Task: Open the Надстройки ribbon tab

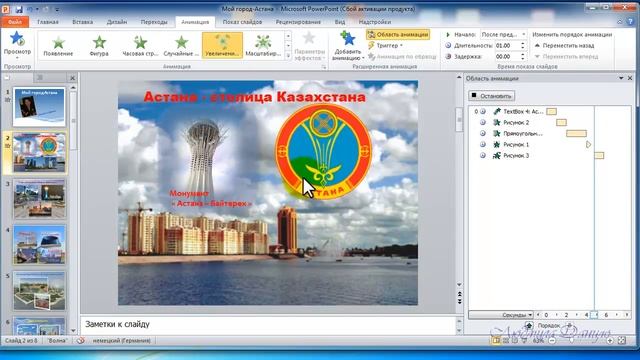Action: point(375,22)
